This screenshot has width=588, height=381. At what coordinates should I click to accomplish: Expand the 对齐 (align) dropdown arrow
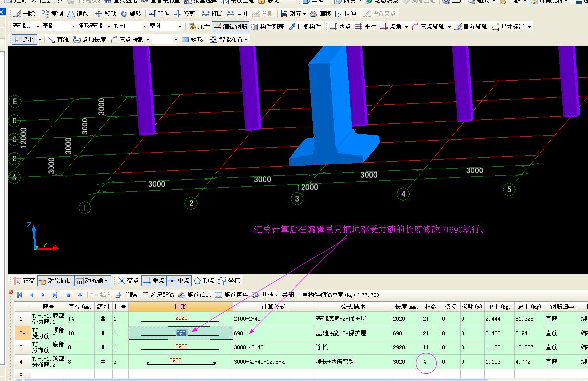(304, 14)
